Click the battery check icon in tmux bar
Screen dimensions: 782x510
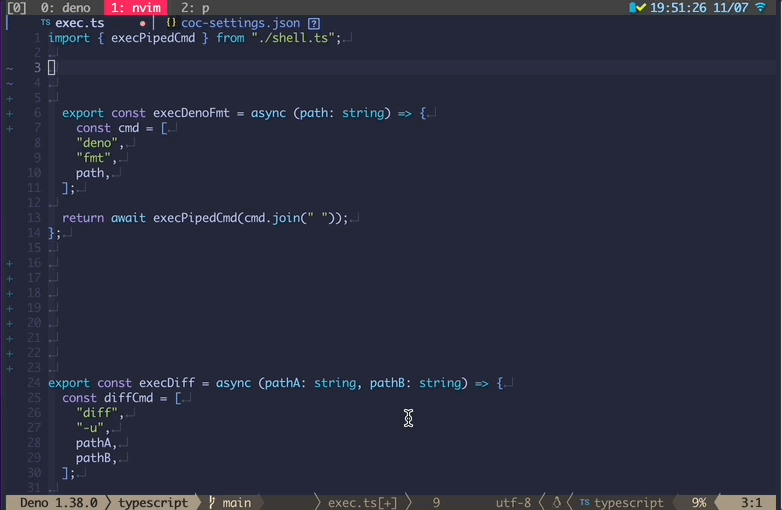[637, 7]
